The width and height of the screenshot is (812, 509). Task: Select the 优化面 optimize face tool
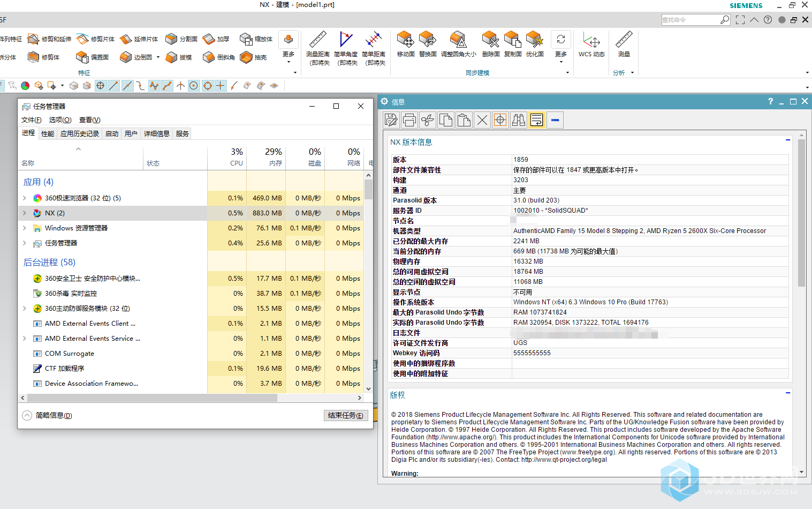[x=534, y=44]
